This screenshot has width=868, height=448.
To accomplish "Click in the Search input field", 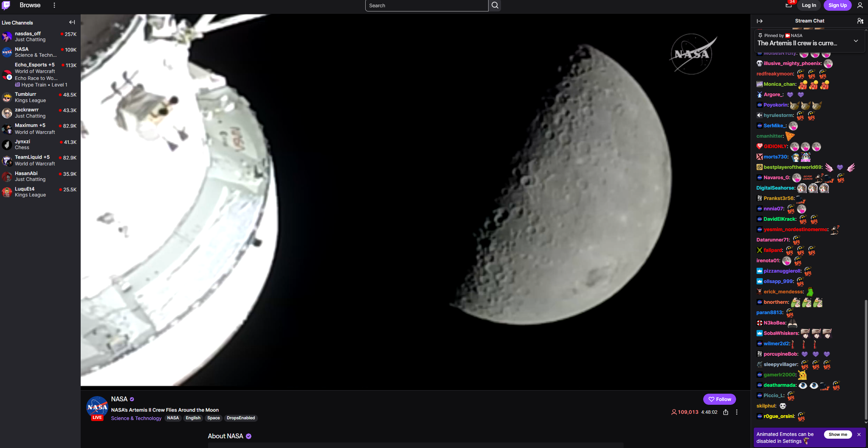I will pyautogui.click(x=426, y=6).
